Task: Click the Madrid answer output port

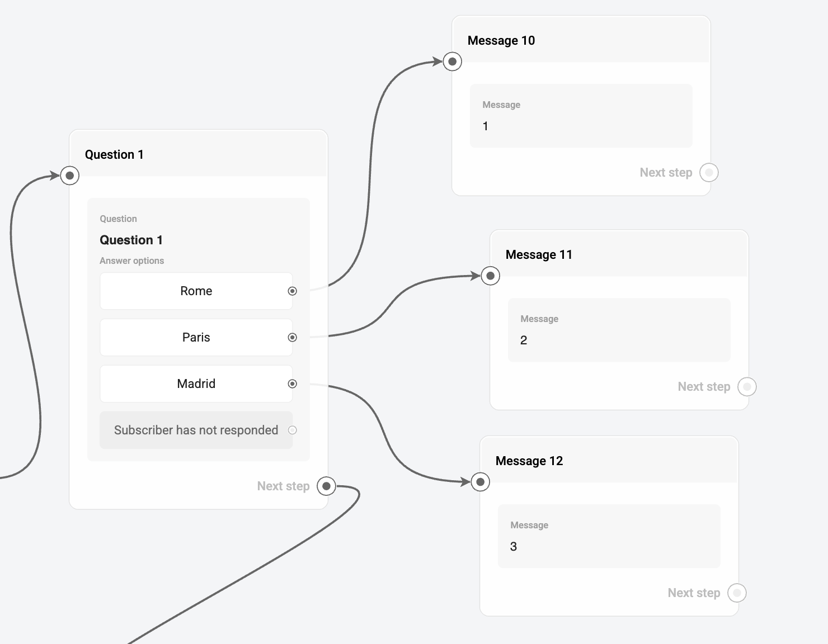Action: click(x=293, y=383)
